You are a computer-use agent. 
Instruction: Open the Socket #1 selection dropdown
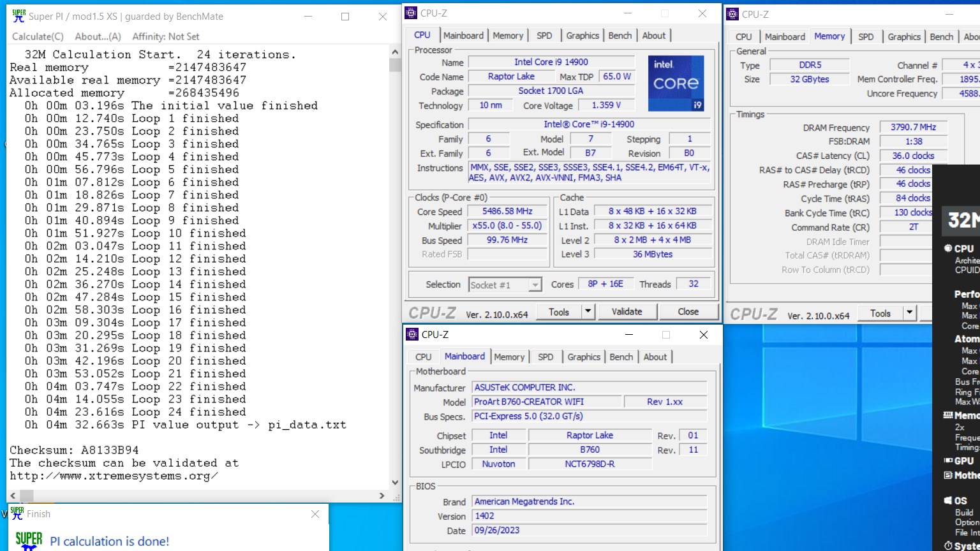tap(505, 285)
